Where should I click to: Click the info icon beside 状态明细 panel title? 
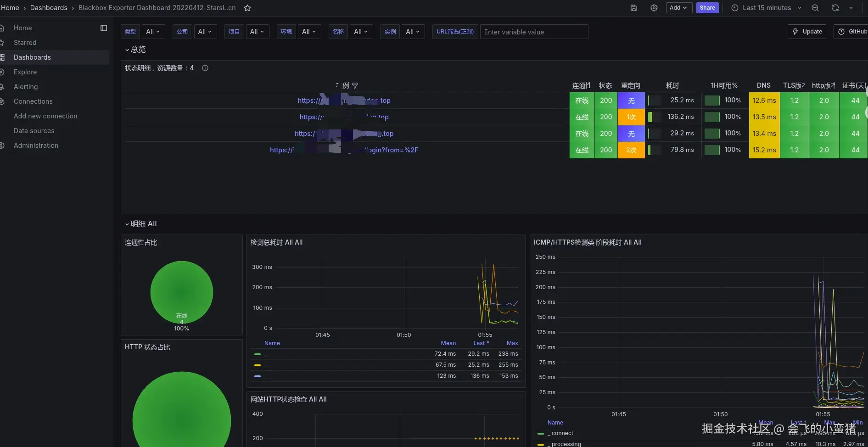coord(205,68)
